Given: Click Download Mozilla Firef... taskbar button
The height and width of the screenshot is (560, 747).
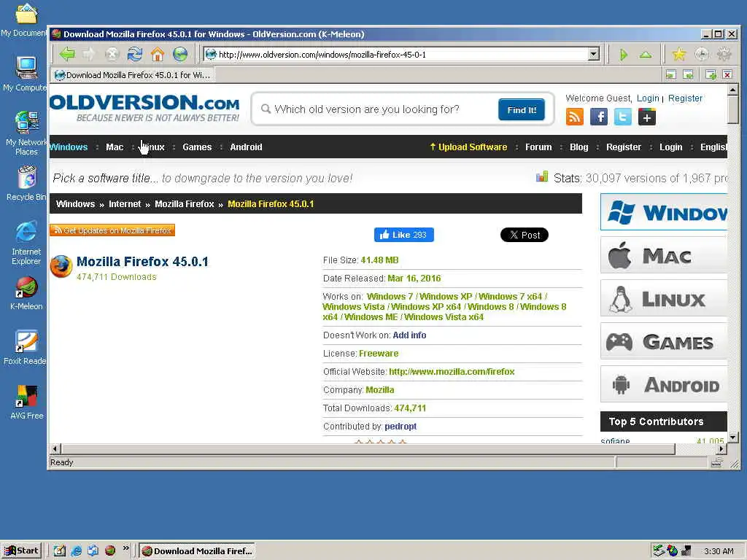Looking at the screenshot, I should 197,551.
